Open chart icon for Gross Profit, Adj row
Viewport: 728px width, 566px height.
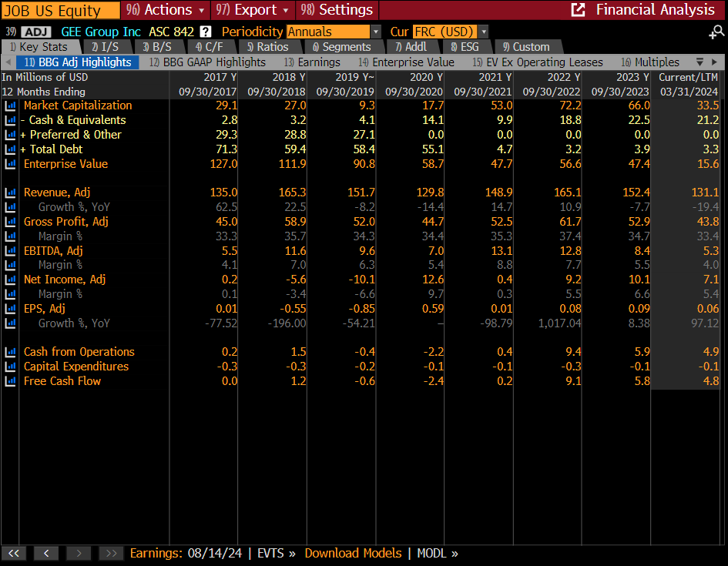pyautogui.click(x=10, y=222)
